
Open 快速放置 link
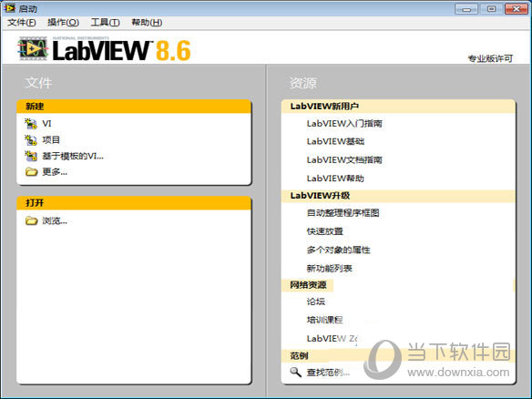click(325, 231)
